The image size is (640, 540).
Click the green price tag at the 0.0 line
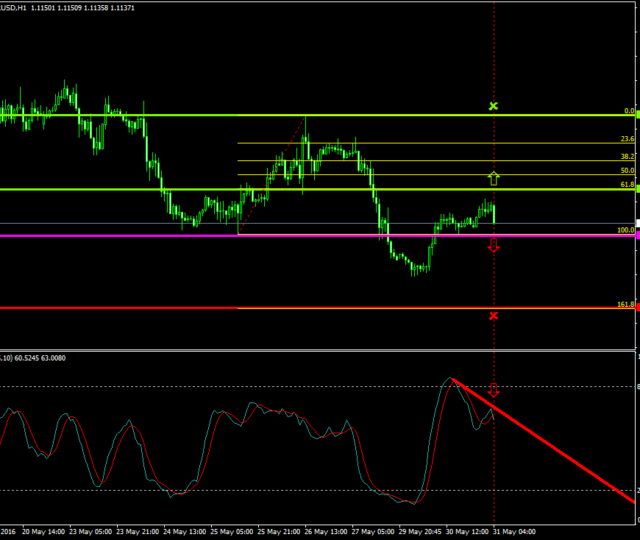pyautogui.click(x=637, y=116)
